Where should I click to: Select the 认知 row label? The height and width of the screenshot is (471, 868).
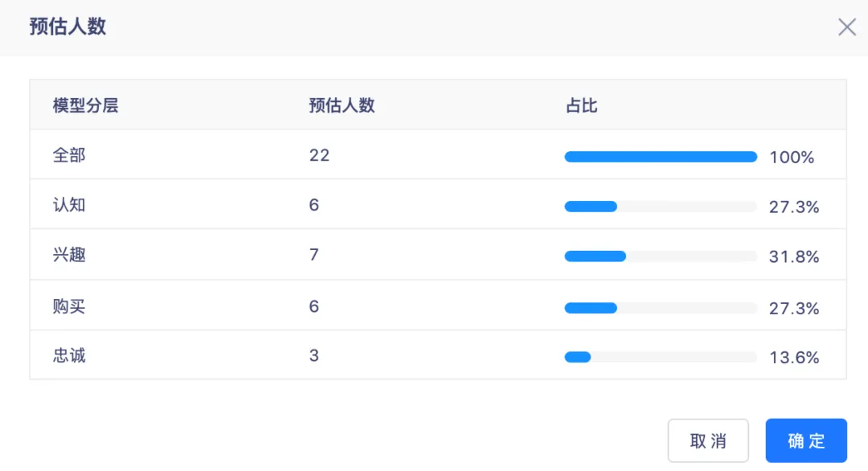[x=69, y=205]
